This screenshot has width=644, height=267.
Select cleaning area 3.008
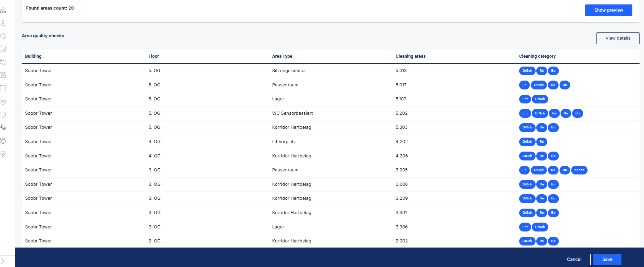402,184
